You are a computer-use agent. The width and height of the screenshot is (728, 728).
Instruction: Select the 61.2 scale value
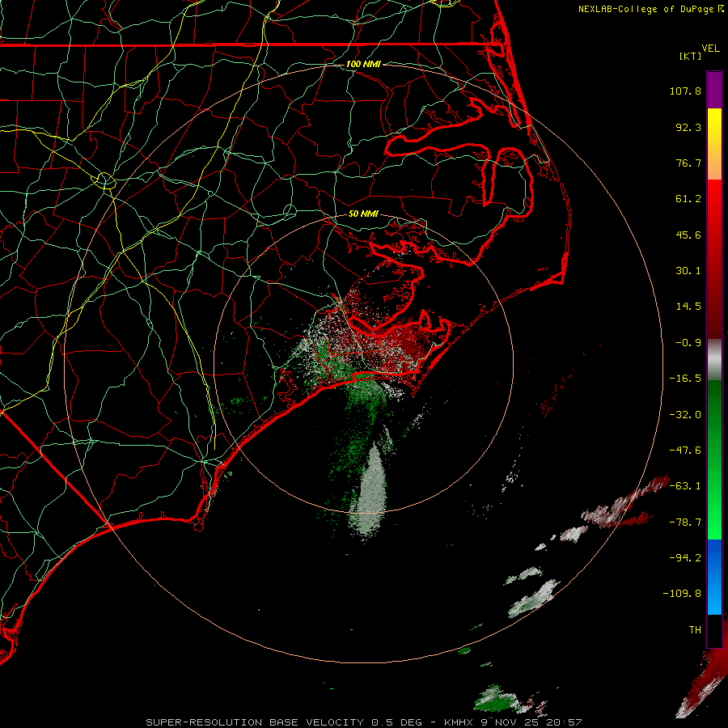click(x=688, y=199)
